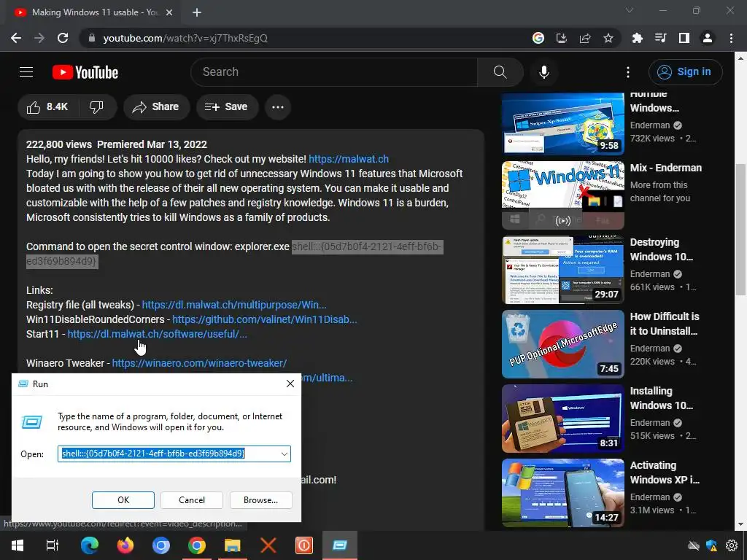The height and width of the screenshot is (560, 747).
Task: Open the system tray settings gear
Action: click(x=732, y=545)
